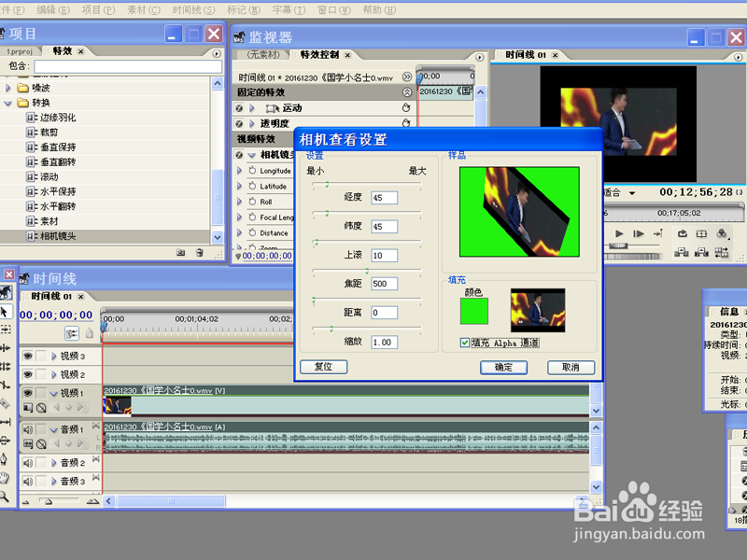Screen dimensions: 747x560
Task: Click the fill preview thumbnail in dialog
Action: [538, 310]
